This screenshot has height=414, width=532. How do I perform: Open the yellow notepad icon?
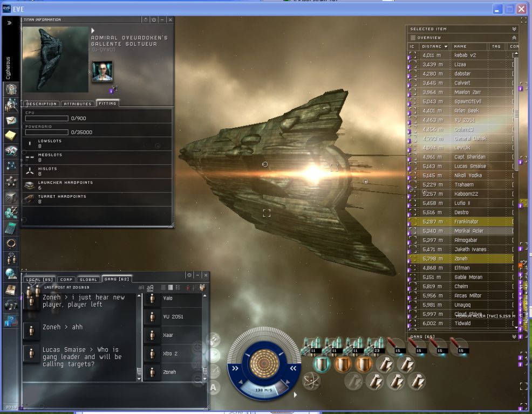tap(11, 136)
